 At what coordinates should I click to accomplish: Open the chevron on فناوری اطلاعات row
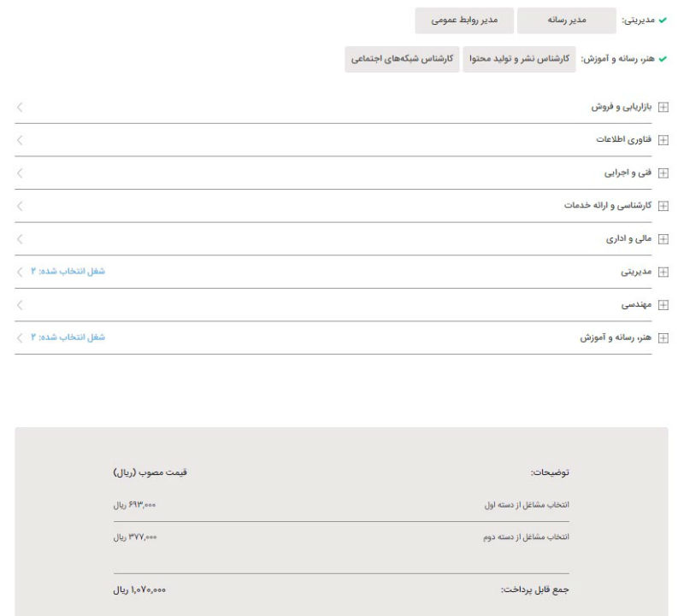click(x=20, y=140)
